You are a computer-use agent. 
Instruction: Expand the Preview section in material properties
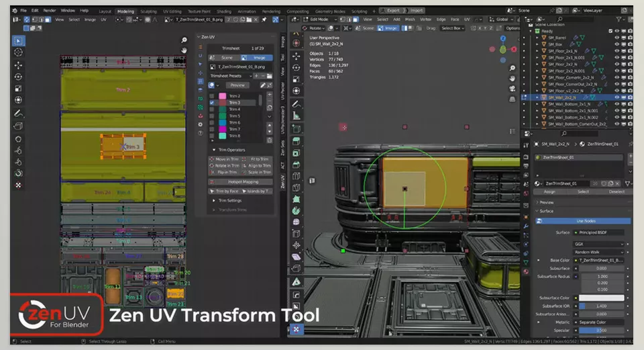(546, 202)
